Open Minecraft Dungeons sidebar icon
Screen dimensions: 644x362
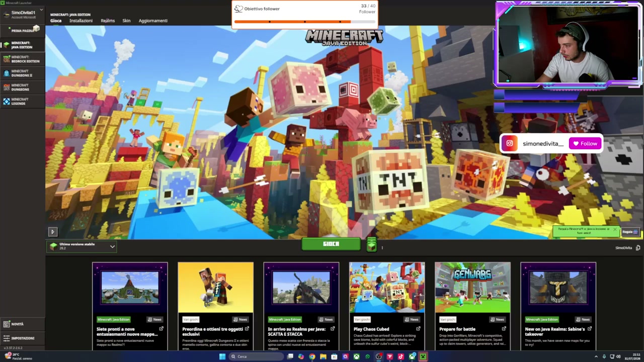(6, 87)
